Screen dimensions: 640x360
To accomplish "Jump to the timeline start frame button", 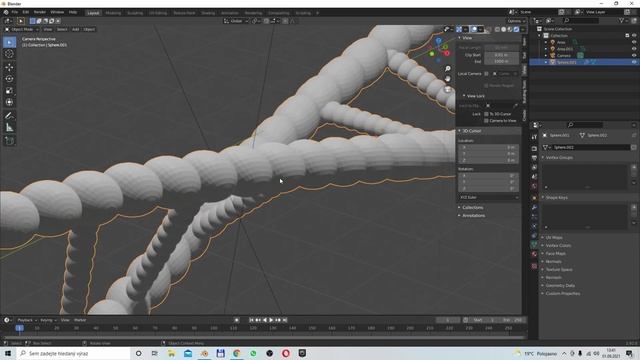I will pos(251,320).
